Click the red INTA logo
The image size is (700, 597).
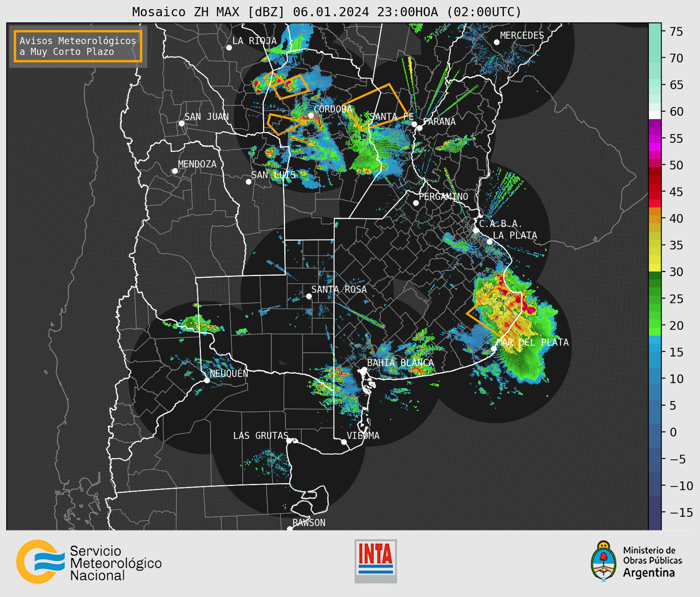[x=376, y=561]
